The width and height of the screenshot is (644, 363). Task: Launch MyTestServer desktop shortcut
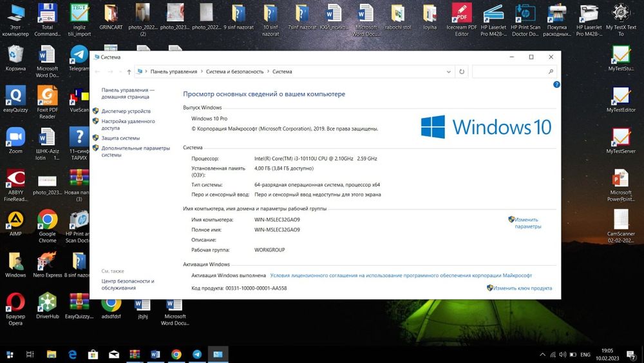tap(621, 141)
